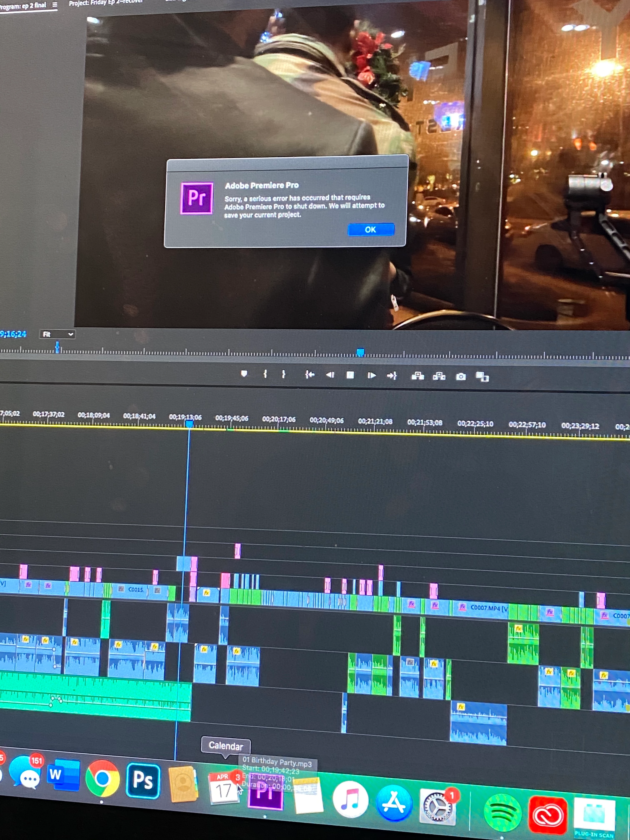Click the Mark In bracket icon
The width and height of the screenshot is (630, 840).
265,374
